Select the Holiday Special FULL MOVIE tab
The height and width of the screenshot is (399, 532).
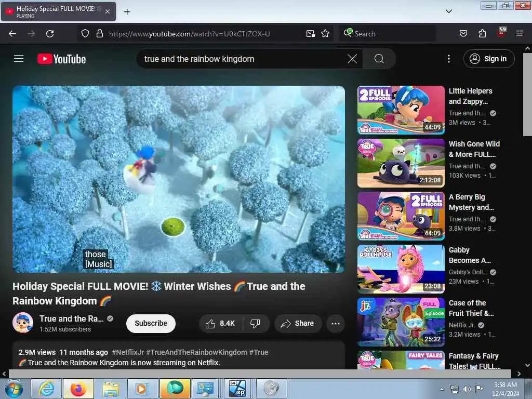coord(58,11)
